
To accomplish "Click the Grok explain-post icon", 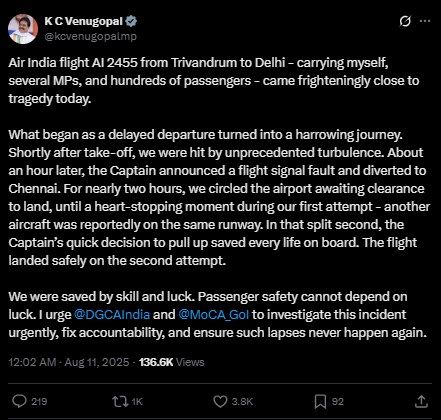I will pyautogui.click(x=405, y=21).
